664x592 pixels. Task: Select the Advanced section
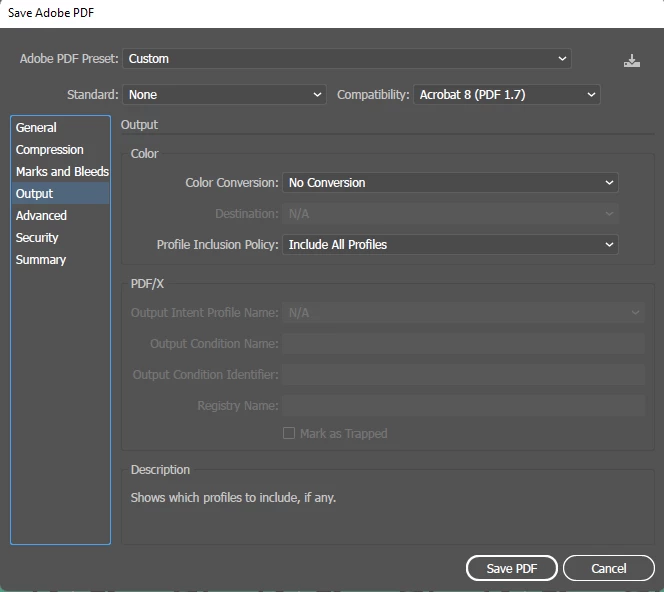(60, 216)
